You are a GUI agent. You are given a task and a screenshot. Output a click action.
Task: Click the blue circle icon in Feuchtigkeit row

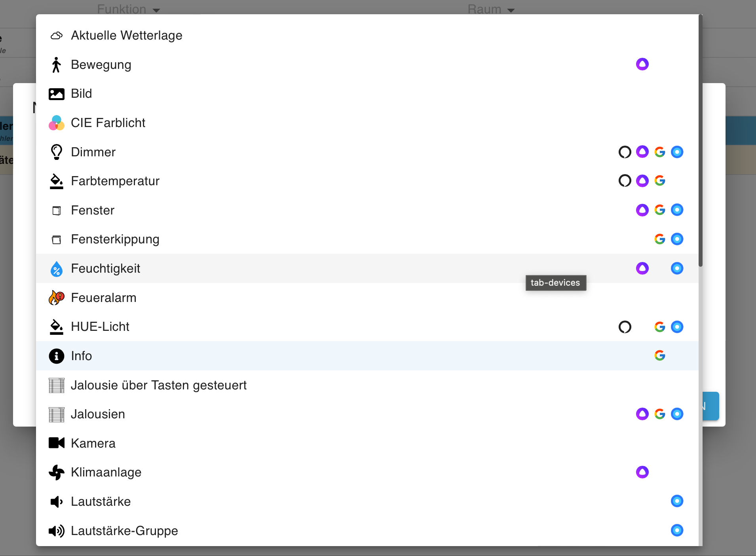tap(677, 268)
